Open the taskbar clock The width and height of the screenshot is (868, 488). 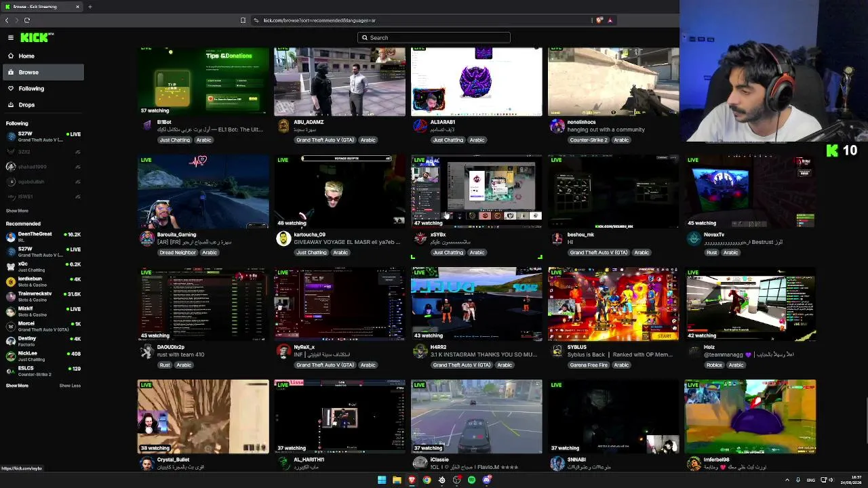point(852,480)
